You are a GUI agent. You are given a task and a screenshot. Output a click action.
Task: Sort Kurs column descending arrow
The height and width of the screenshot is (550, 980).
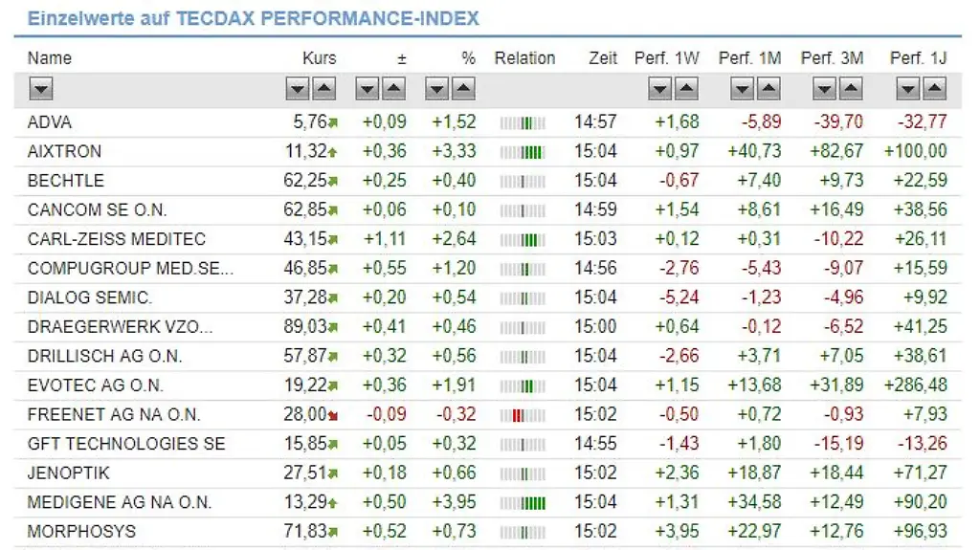(299, 90)
